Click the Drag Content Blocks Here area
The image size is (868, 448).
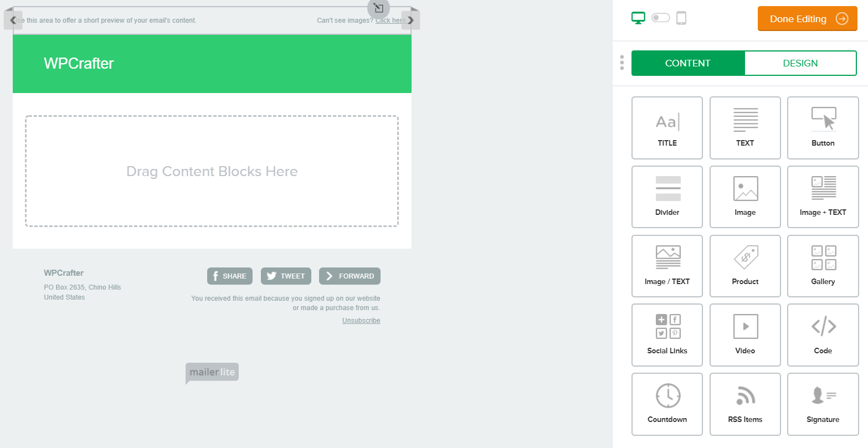[x=212, y=171]
